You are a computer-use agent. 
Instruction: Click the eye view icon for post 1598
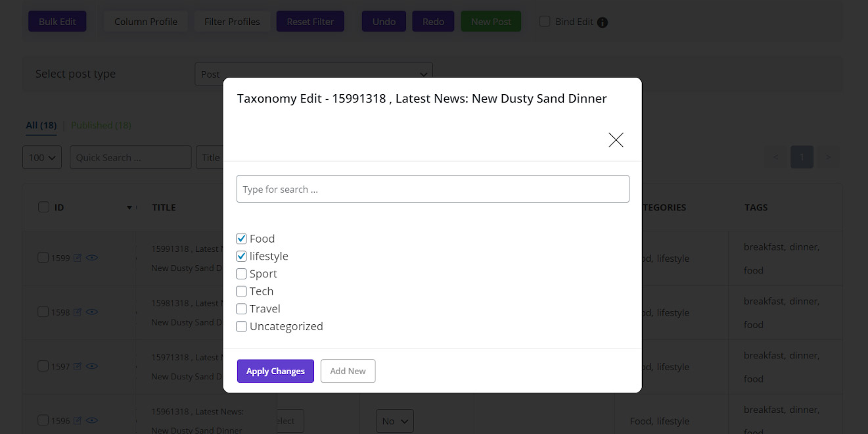pos(92,312)
